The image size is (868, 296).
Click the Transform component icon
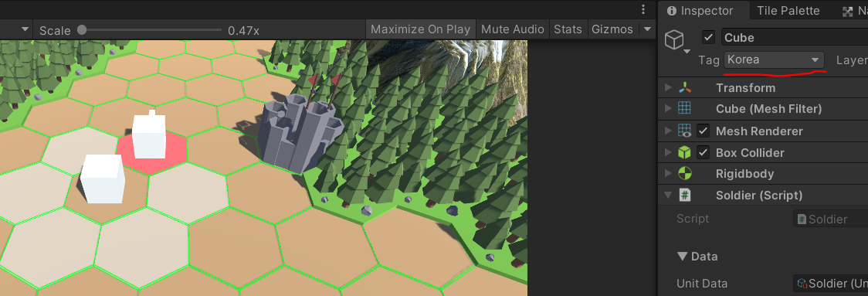point(685,87)
